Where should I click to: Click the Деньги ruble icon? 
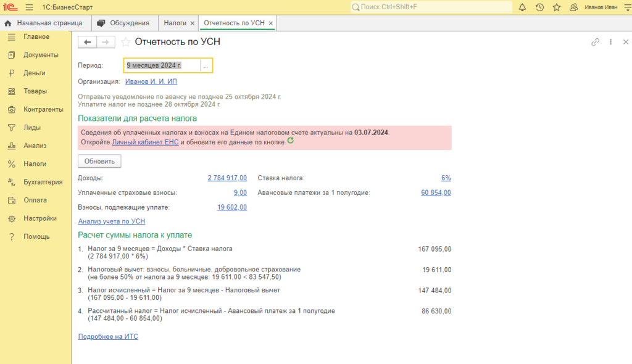(x=12, y=73)
